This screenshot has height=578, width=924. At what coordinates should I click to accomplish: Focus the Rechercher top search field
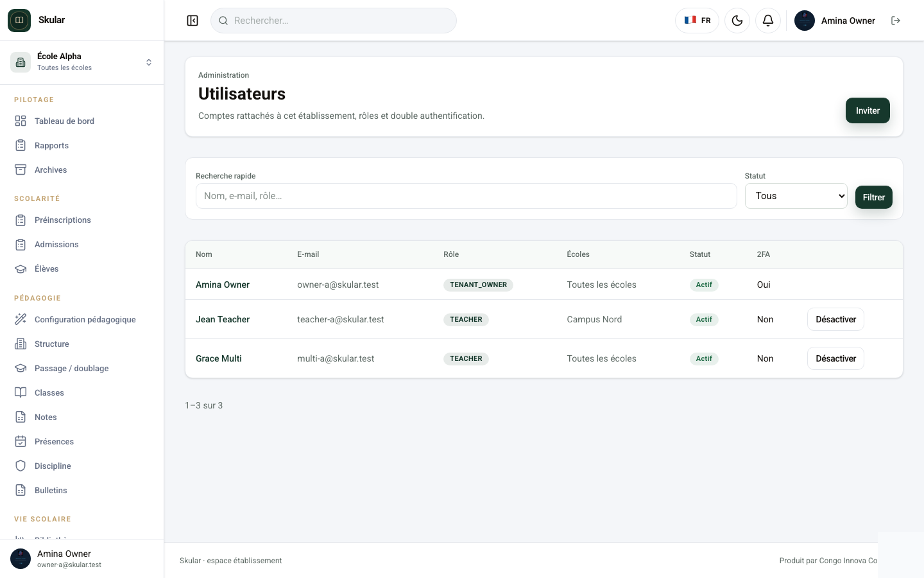coord(334,21)
